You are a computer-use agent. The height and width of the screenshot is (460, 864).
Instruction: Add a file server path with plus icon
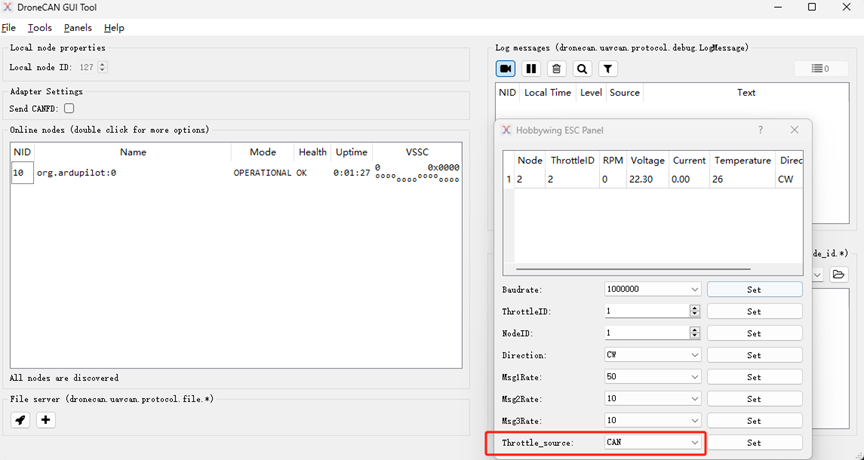[45, 420]
